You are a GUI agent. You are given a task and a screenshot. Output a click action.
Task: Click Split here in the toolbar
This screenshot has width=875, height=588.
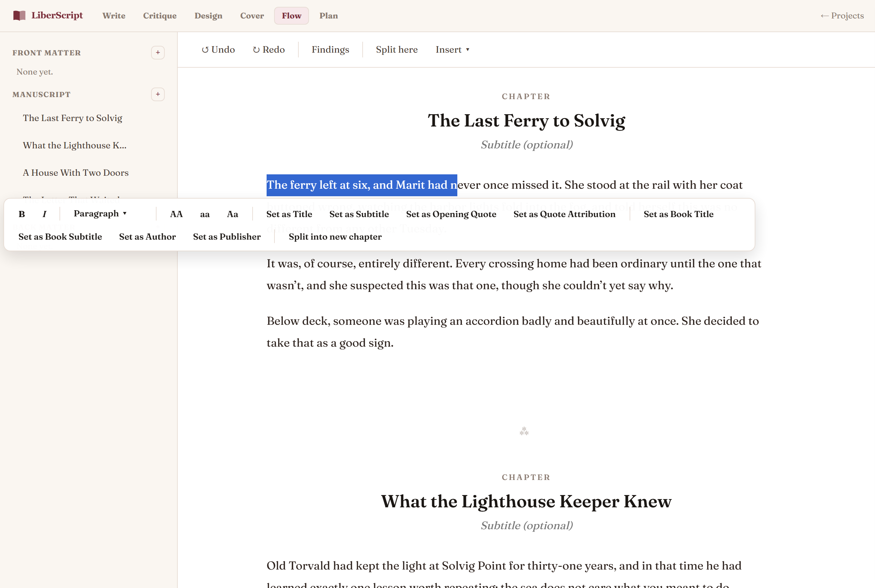point(396,50)
